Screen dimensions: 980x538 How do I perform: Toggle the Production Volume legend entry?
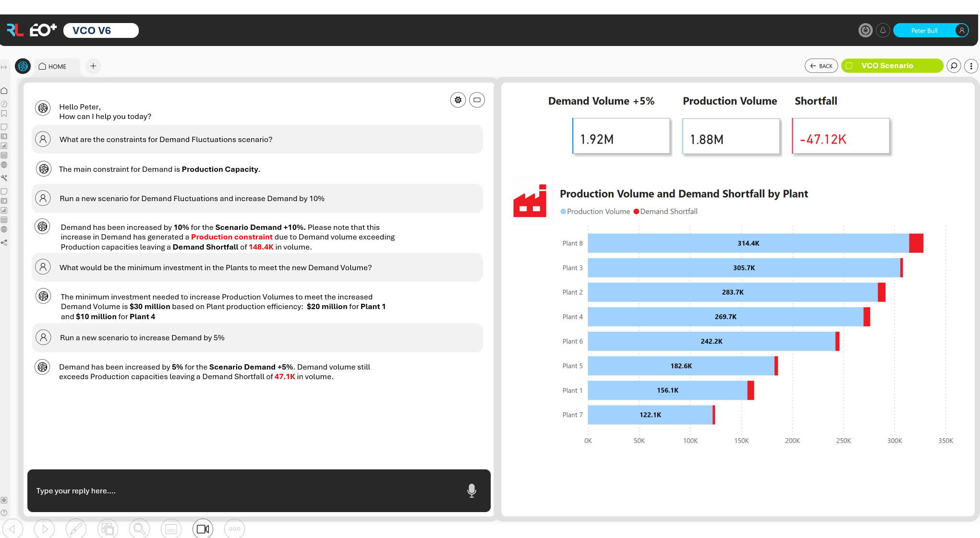(595, 212)
